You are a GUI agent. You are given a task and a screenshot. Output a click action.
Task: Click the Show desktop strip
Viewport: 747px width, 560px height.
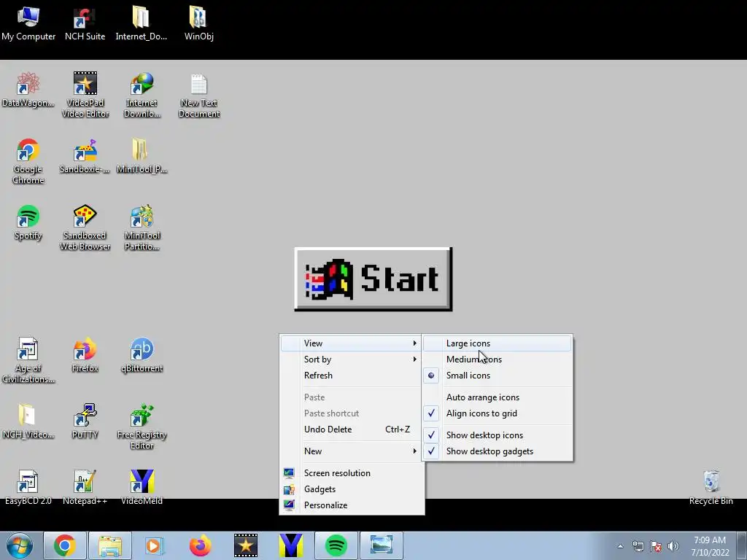pyautogui.click(x=742, y=545)
